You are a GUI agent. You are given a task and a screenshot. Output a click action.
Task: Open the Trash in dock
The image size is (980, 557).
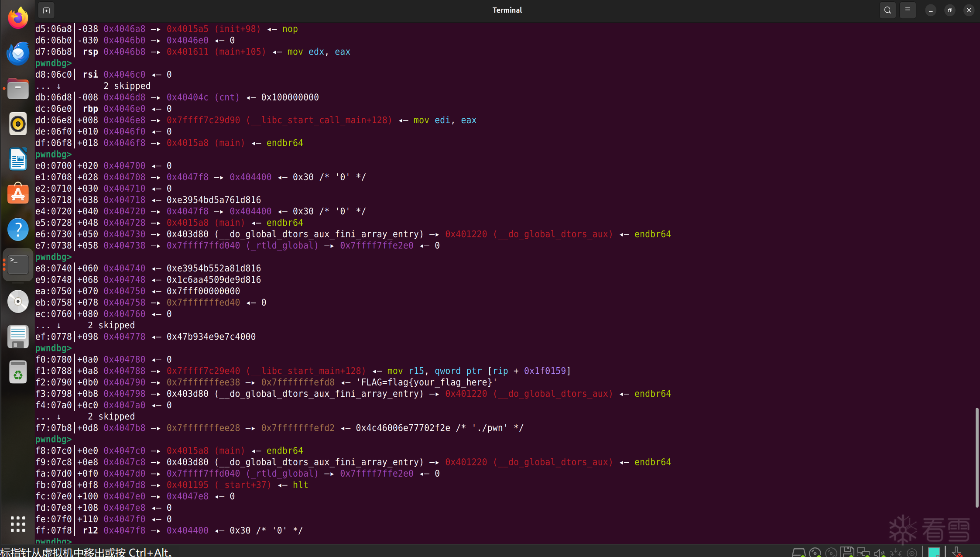click(18, 372)
